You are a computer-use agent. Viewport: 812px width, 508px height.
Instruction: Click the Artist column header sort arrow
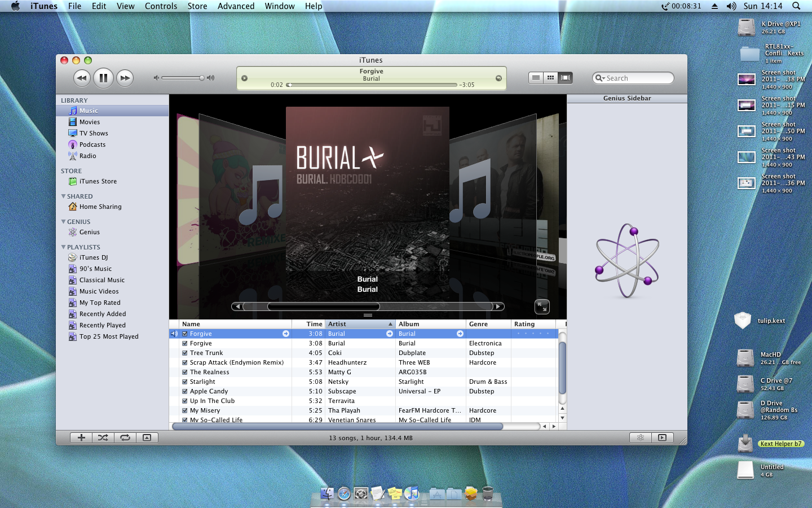pos(390,324)
